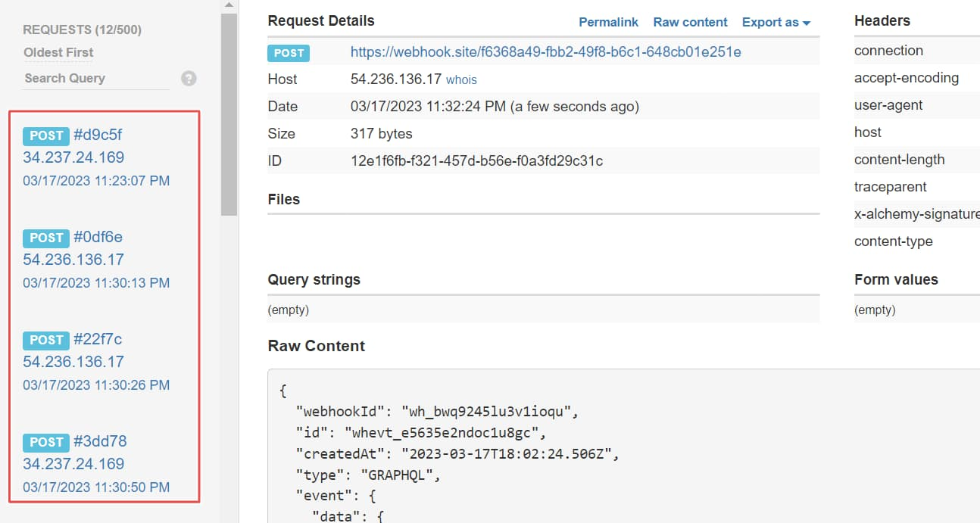Open the whois lookup for the host IP

click(461, 79)
